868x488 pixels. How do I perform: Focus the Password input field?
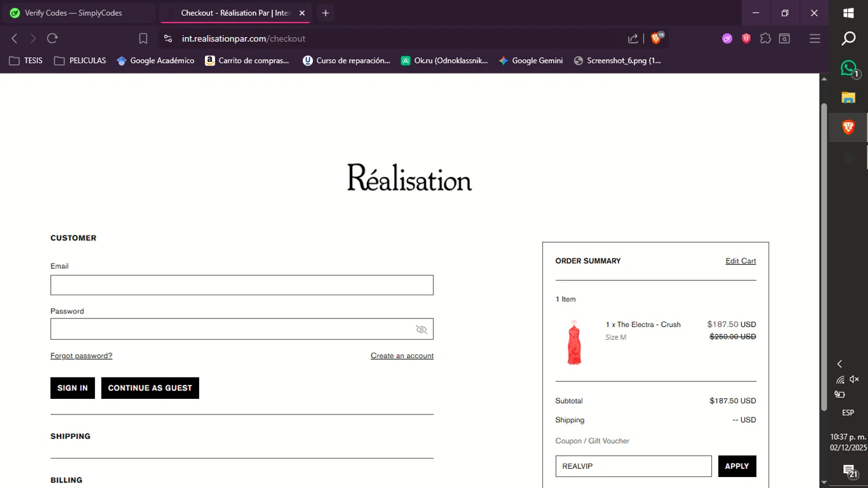click(x=242, y=329)
